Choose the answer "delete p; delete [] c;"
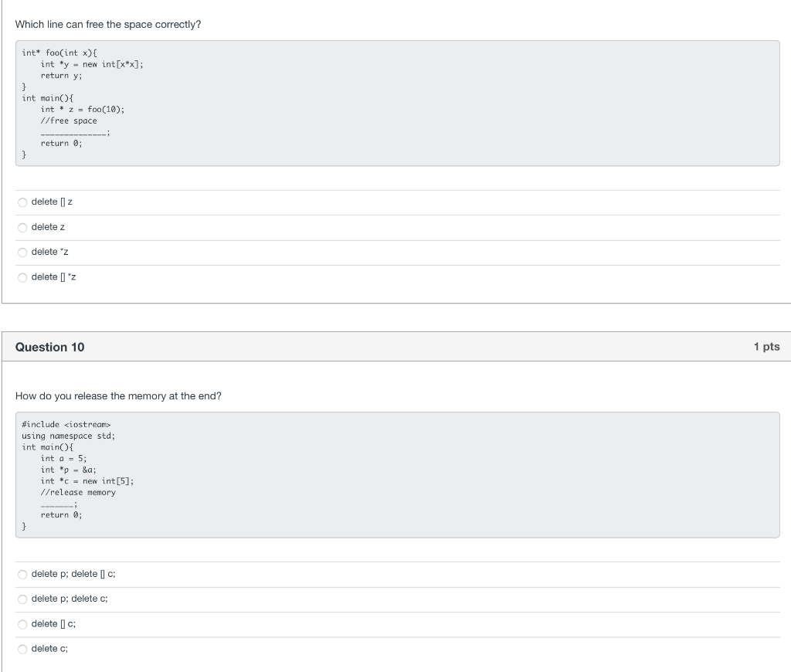The width and height of the screenshot is (791, 672). coord(22,573)
